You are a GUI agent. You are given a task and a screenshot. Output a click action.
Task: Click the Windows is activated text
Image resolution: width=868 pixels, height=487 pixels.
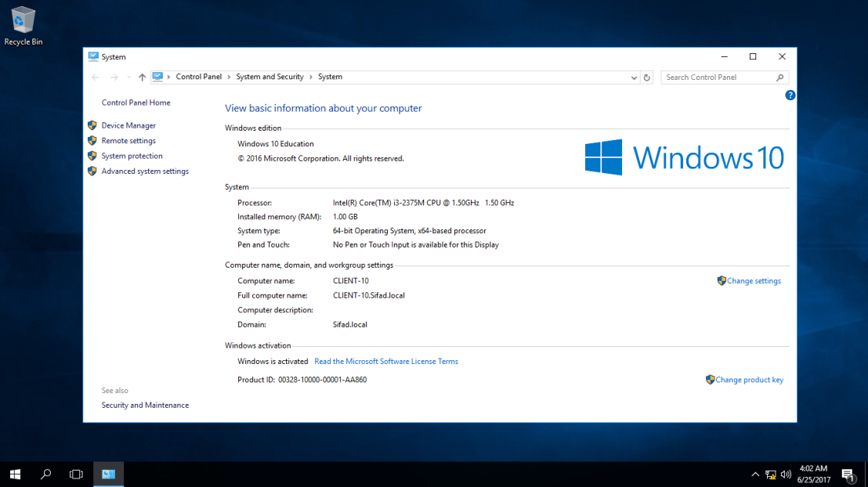273,362
